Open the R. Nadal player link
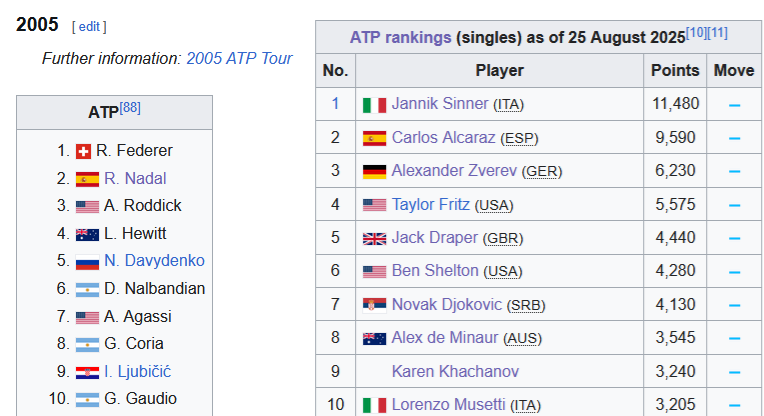 pyautogui.click(x=135, y=178)
